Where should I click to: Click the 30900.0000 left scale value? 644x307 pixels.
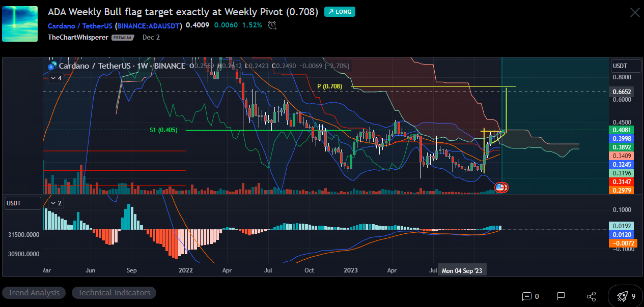click(x=23, y=254)
